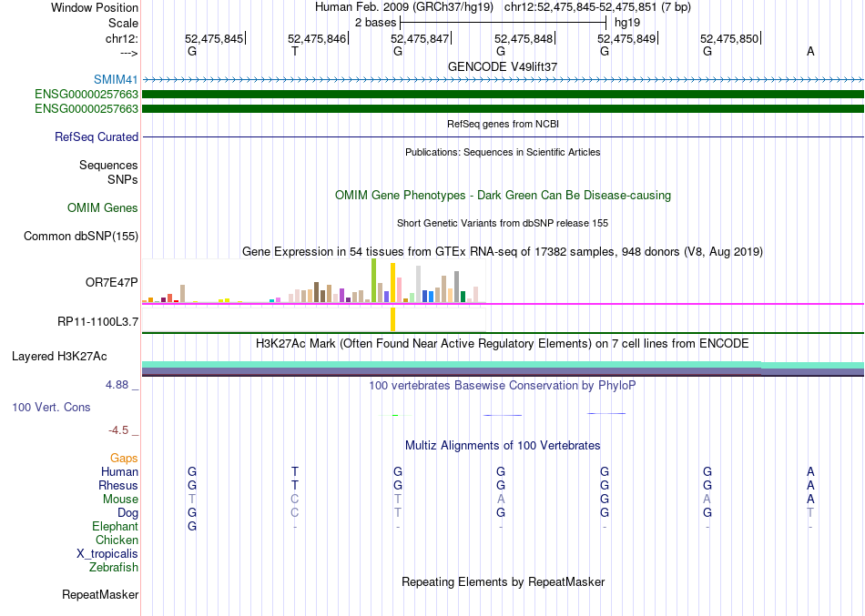Viewport: 865px width, 616px height.
Task: Click the Chicken alignment row label
Action: click(117, 540)
